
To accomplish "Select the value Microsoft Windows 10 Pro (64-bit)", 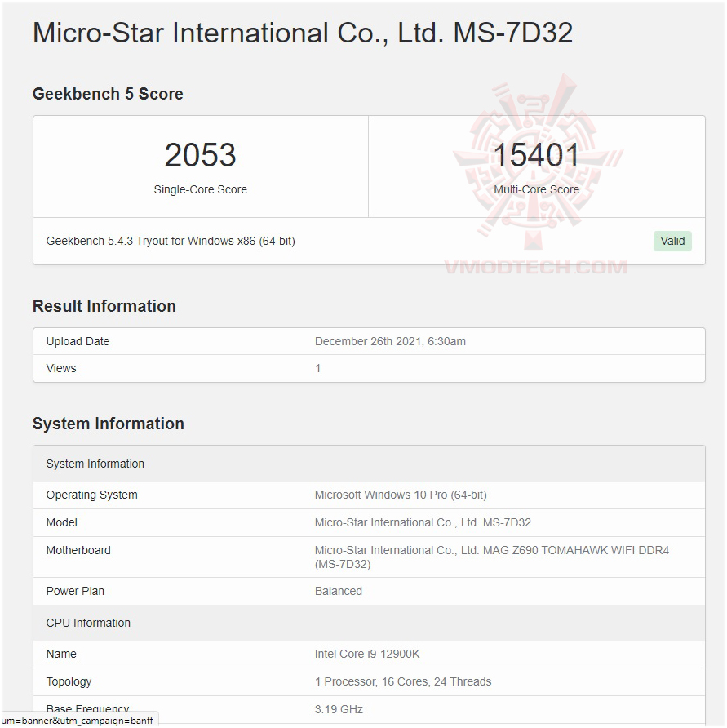I will 401,495.
